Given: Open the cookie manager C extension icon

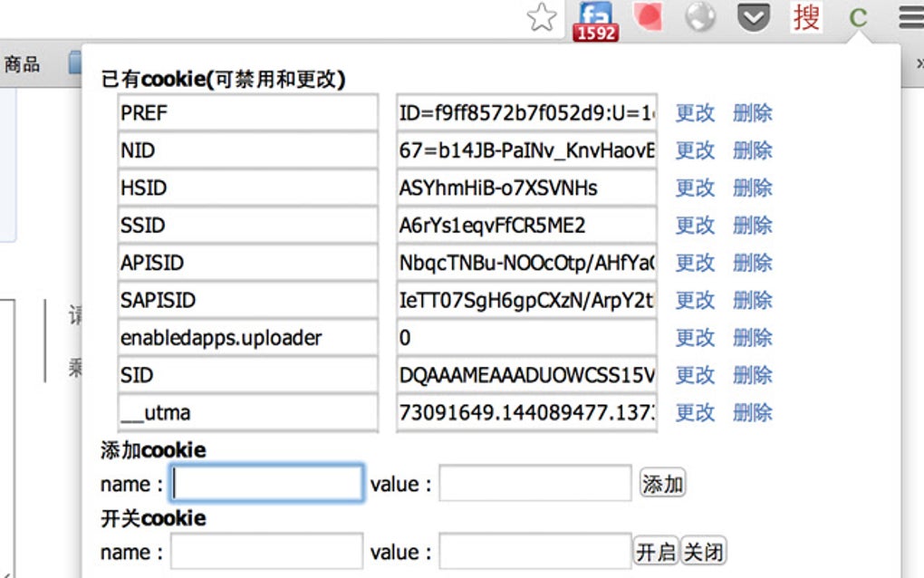Looking at the screenshot, I should 858,17.
